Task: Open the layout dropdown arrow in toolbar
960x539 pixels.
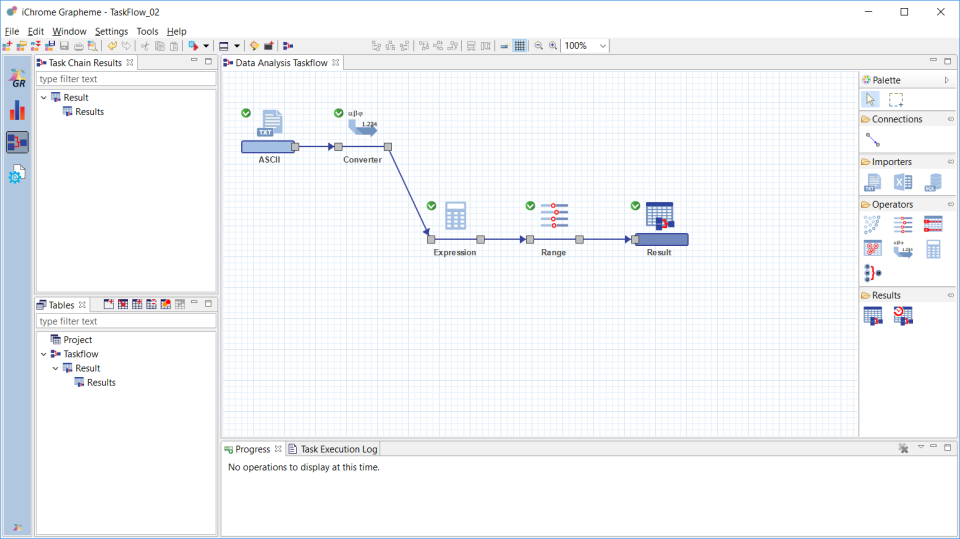Action: tap(237, 46)
